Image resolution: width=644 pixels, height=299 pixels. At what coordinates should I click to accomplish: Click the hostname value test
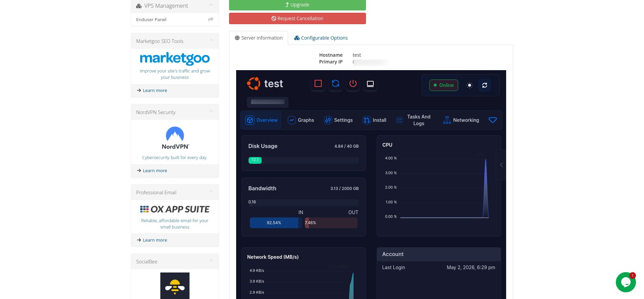point(357,55)
